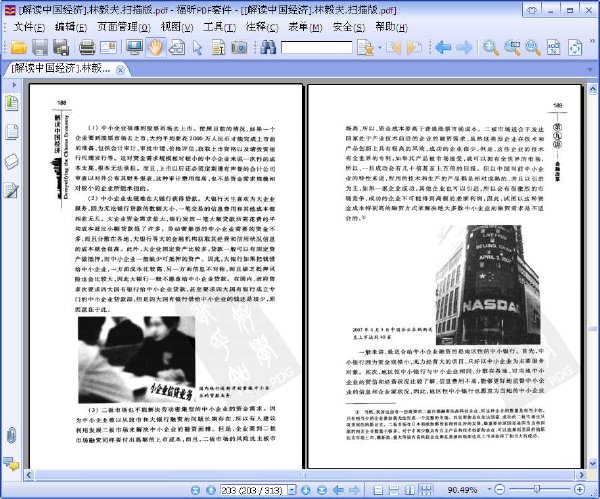Open the attachments paperclip panel

pos(11,435)
